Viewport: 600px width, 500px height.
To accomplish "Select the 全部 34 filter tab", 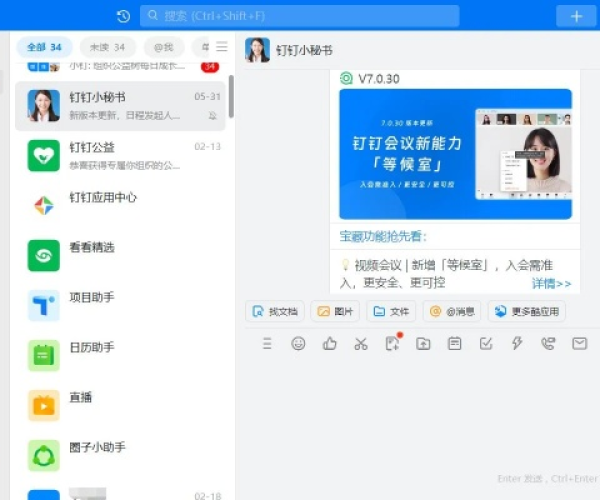I will 44,47.
